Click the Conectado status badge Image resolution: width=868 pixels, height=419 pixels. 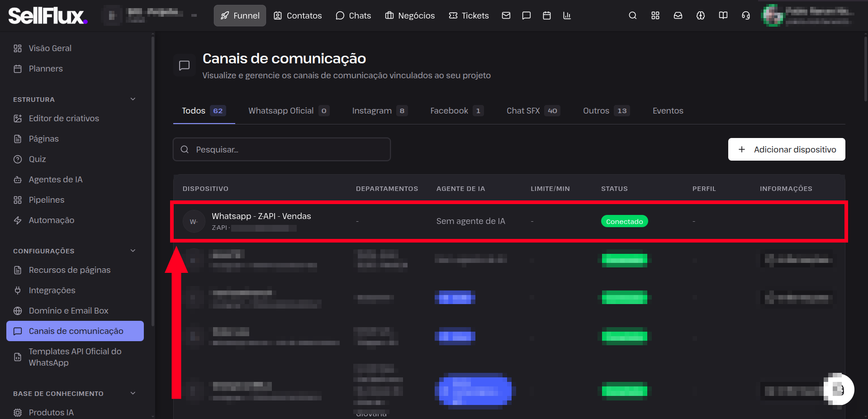pyautogui.click(x=625, y=221)
